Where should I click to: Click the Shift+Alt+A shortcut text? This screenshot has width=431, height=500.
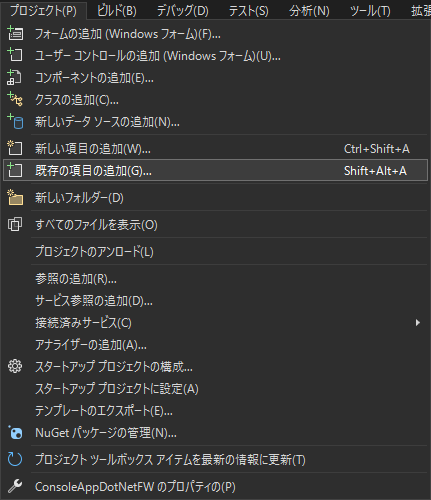[x=375, y=171]
